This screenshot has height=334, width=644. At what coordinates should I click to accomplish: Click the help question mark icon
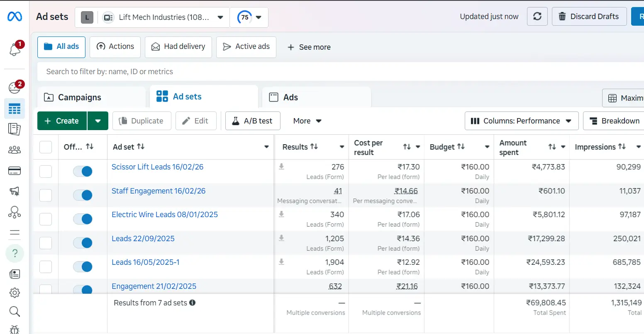[x=15, y=253]
